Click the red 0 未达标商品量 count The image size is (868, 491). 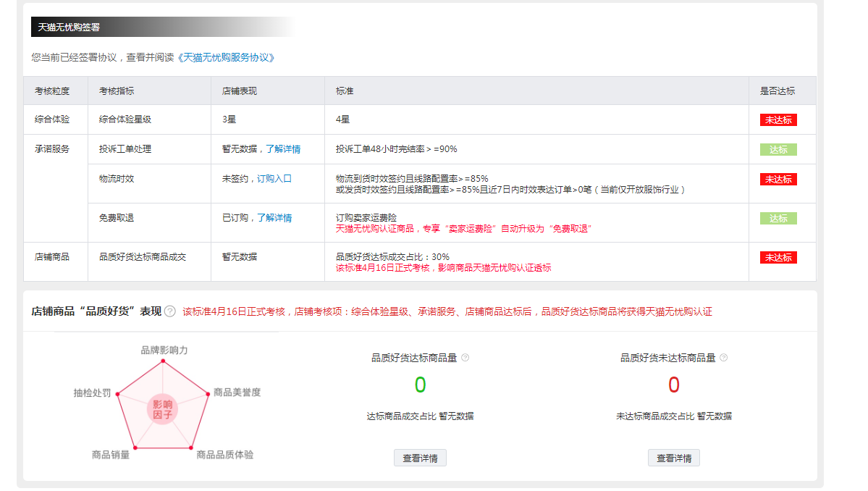[674, 385]
